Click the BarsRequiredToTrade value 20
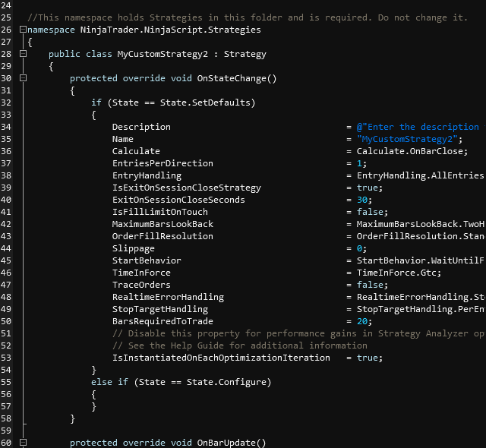 [x=361, y=321]
